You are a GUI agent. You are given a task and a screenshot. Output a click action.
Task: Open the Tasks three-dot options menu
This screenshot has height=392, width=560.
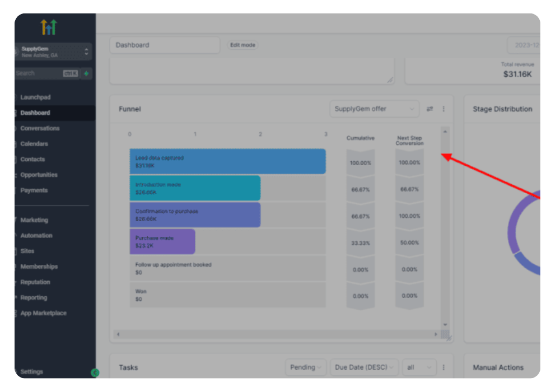coord(444,367)
